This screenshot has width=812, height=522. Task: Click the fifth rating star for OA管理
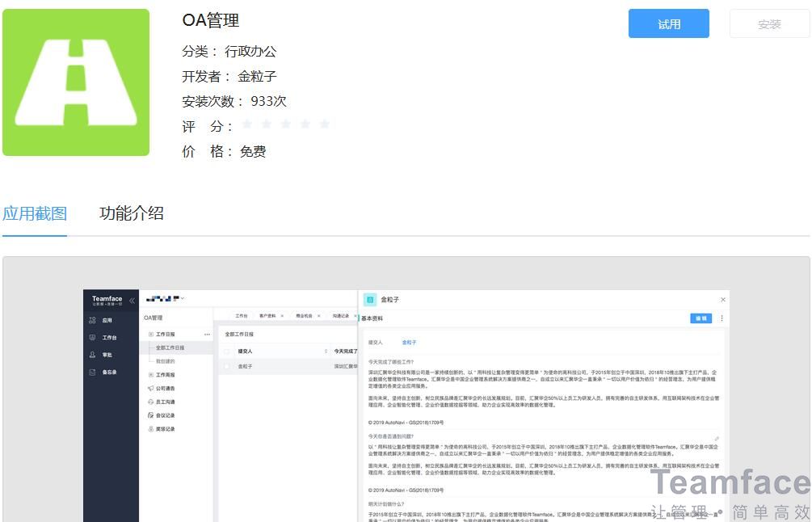pyautogui.click(x=325, y=124)
